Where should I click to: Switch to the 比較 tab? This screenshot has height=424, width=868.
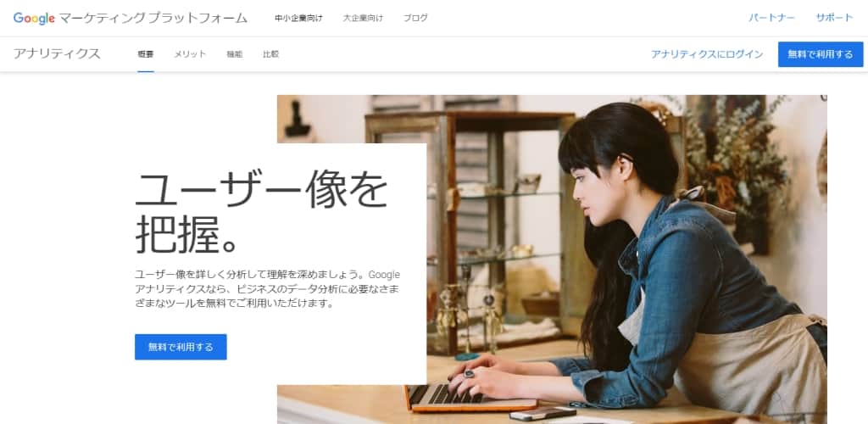pos(270,54)
